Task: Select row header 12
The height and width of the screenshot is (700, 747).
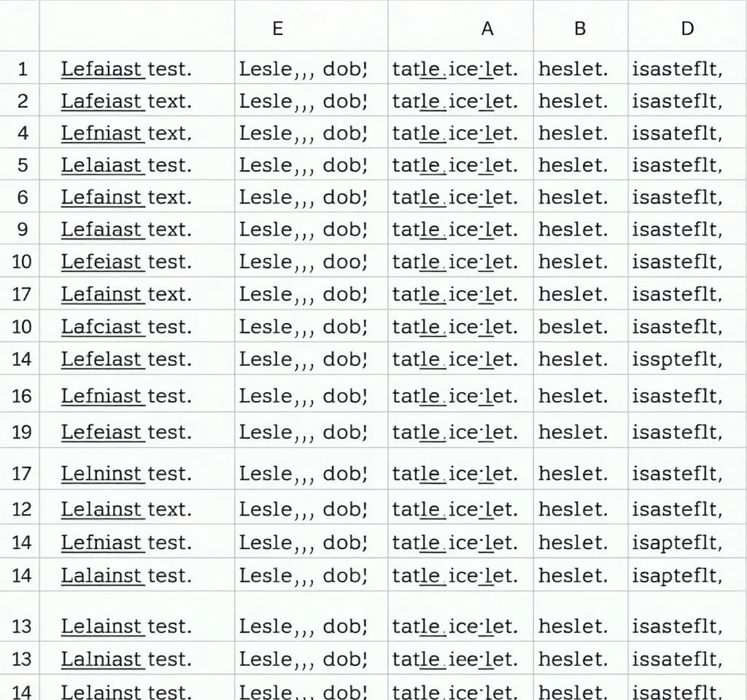Action: coord(22,509)
